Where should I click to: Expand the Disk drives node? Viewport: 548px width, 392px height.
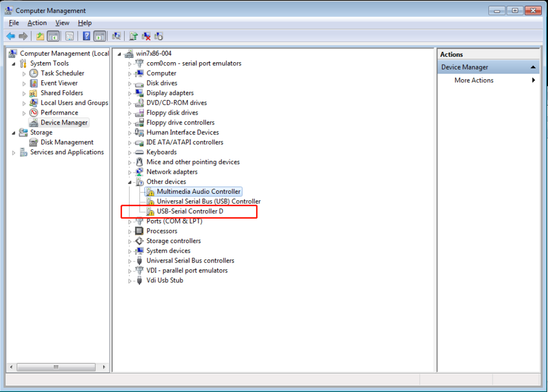130,84
